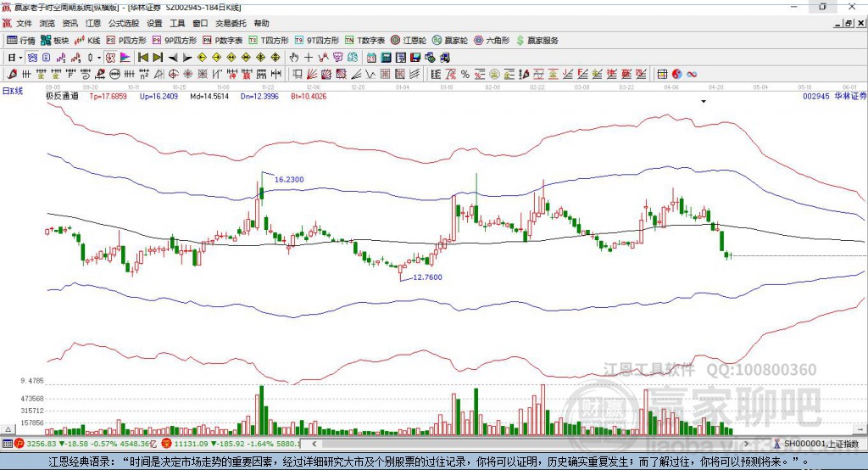Image resolution: width=868 pixels, height=470 pixels.
Task: Open the 9P四方形 tool
Action: coord(175,41)
